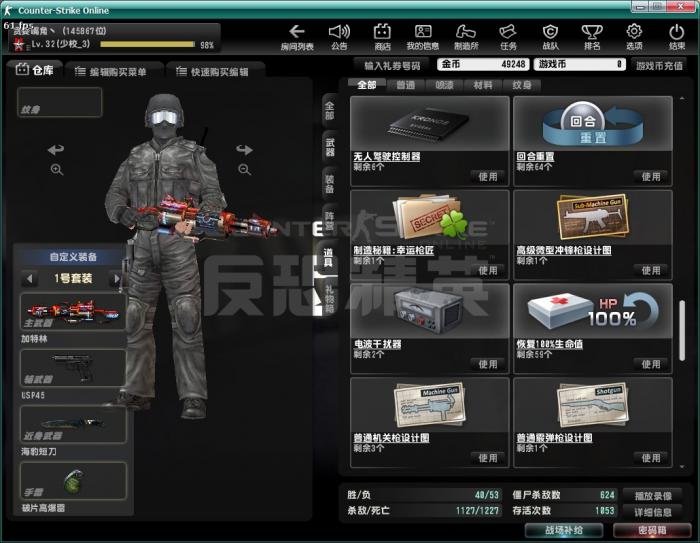
Task: Open the announcements (公告) speaker icon
Action: 339,37
